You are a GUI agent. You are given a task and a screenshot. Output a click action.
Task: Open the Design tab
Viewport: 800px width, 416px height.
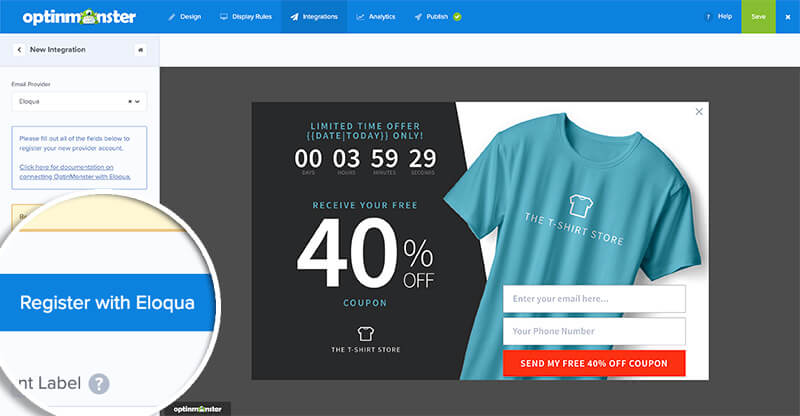184,17
